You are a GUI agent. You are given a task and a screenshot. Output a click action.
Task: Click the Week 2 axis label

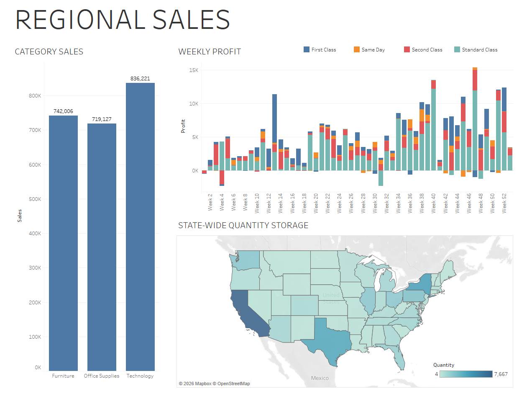[210, 203]
